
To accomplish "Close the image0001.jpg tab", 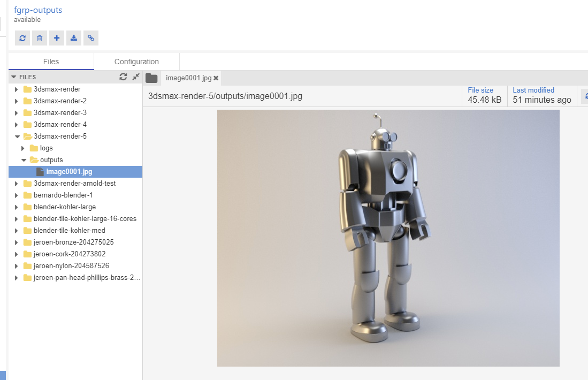I will [216, 78].
